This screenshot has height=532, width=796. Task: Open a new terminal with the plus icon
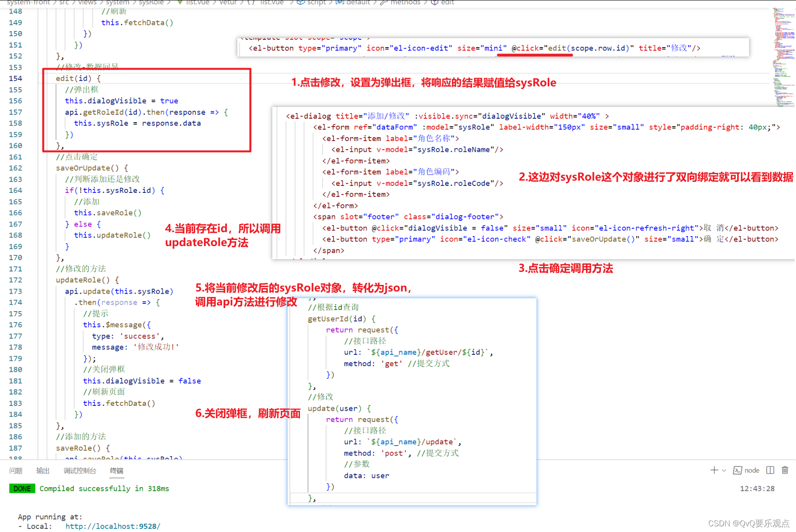(x=714, y=470)
